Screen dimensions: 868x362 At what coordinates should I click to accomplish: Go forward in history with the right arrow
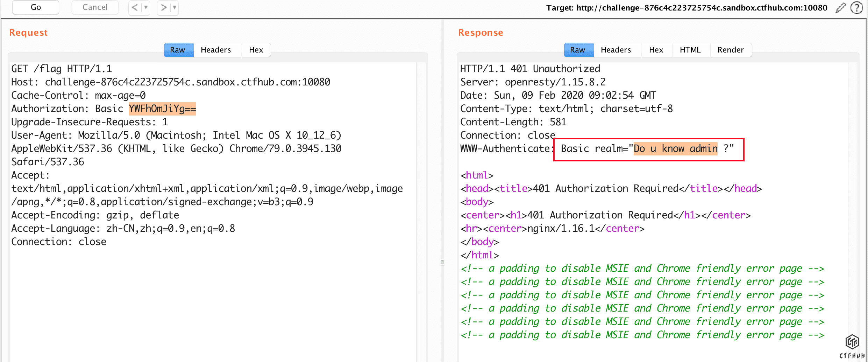[x=163, y=7]
